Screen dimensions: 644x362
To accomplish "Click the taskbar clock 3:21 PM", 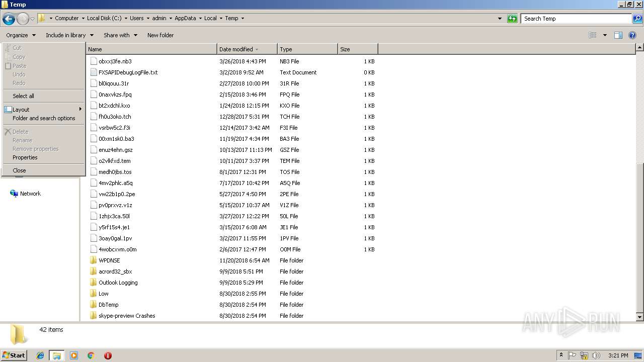I will (x=618, y=355).
